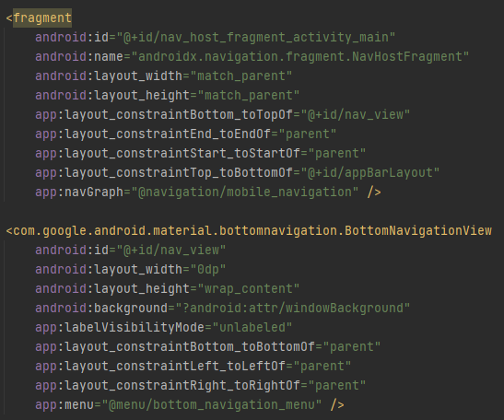Image resolution: width=504 pixels, height=420 pixels.
Task: Click the '@+id/appBarLayout' value
Action: pos(370,172)
